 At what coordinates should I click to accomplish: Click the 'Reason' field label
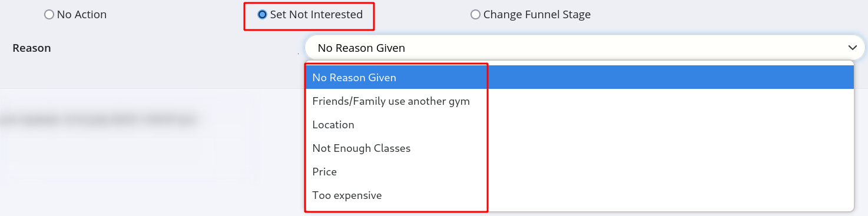(x=32, y=48)
